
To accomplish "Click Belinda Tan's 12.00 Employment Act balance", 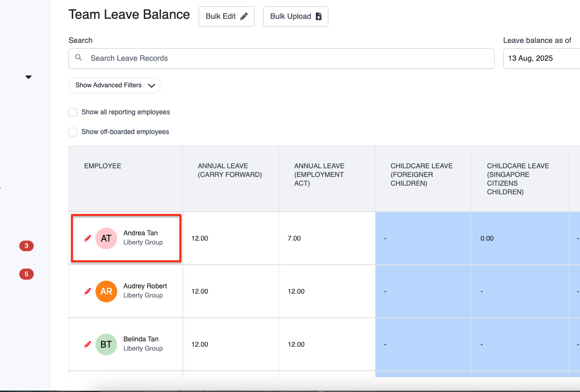I will 296,345.
